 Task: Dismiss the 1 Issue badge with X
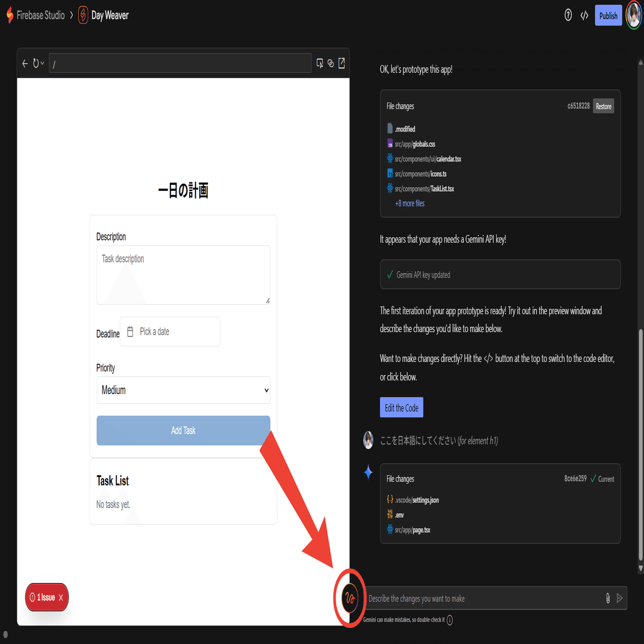click(61, 597)
